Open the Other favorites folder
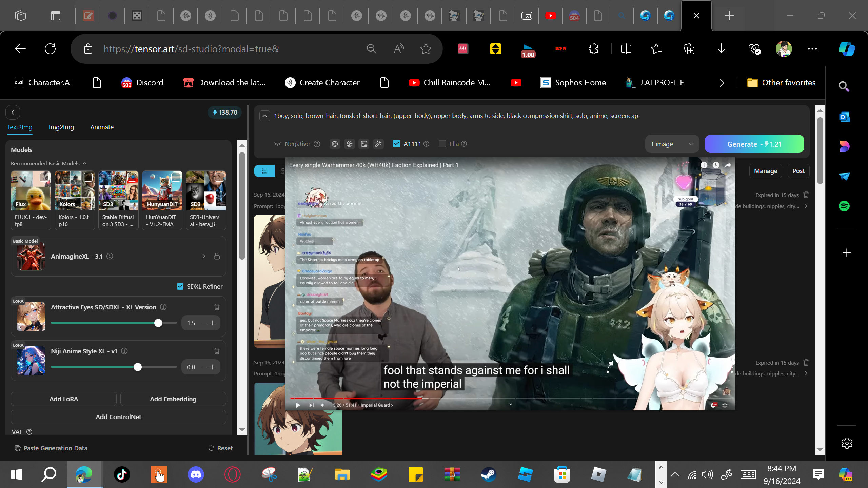Viewport: 868px width, 488px height. (x=781, y=83)
